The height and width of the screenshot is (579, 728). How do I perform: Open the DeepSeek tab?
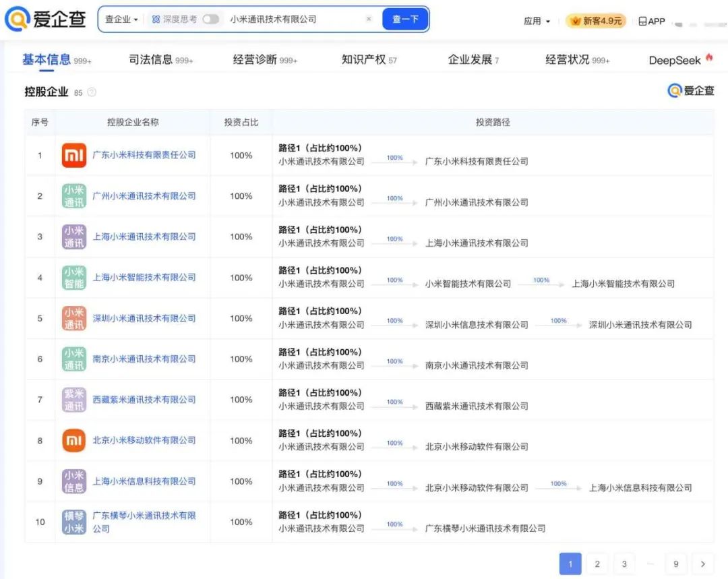(x=675, y=61)
